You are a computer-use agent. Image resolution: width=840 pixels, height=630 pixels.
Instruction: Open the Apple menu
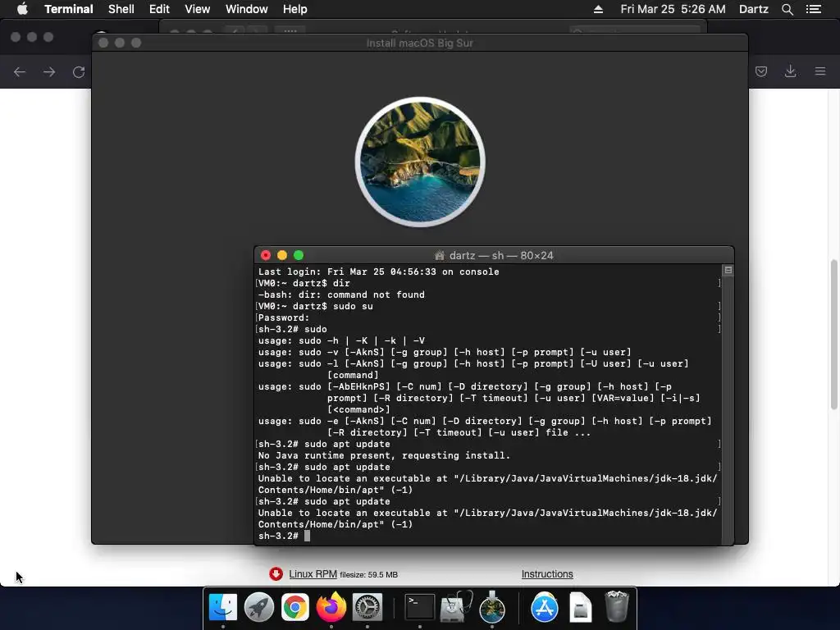click(x=22, y=9)
